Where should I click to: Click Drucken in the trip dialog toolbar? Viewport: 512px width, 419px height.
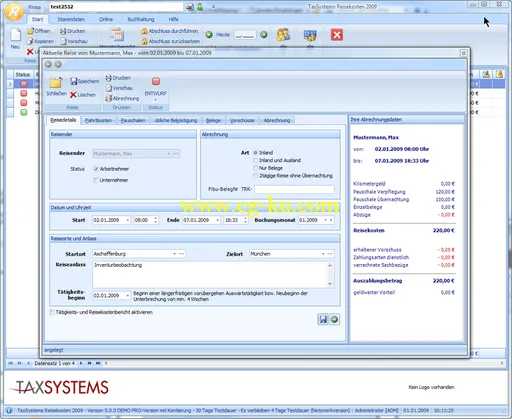pyautogui.click(x=118, y=78)
